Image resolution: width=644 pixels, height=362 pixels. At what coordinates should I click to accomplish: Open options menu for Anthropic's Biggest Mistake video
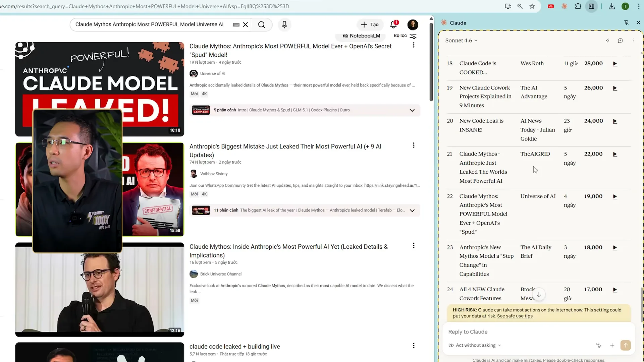[414, 145]
